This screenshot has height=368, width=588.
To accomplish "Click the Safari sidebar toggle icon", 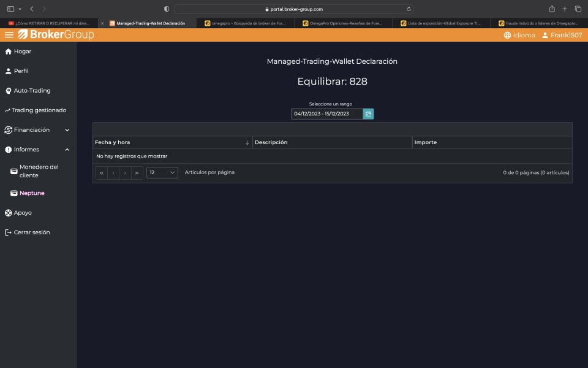I will click(x=10, y=9).
